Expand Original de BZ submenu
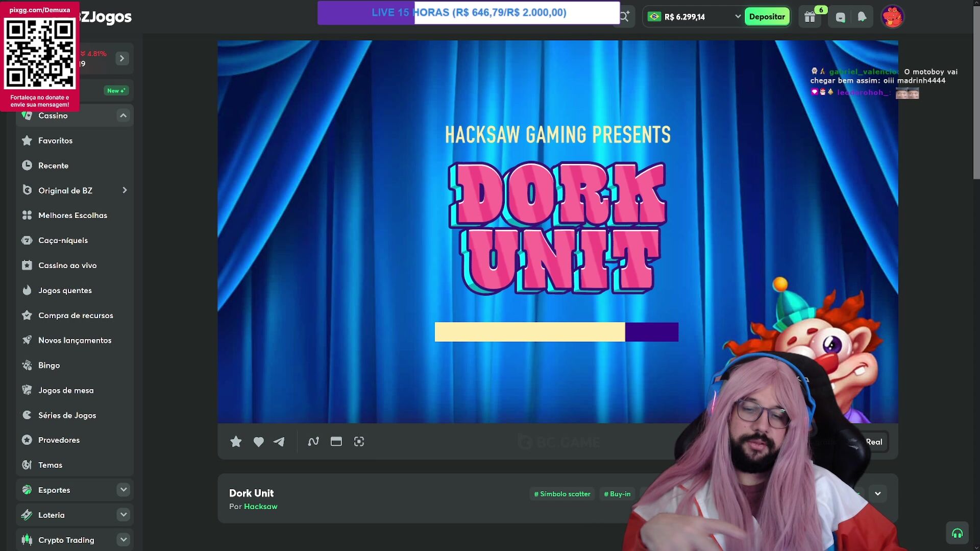This screenshot has width=980, height=551. pos(125,190)
